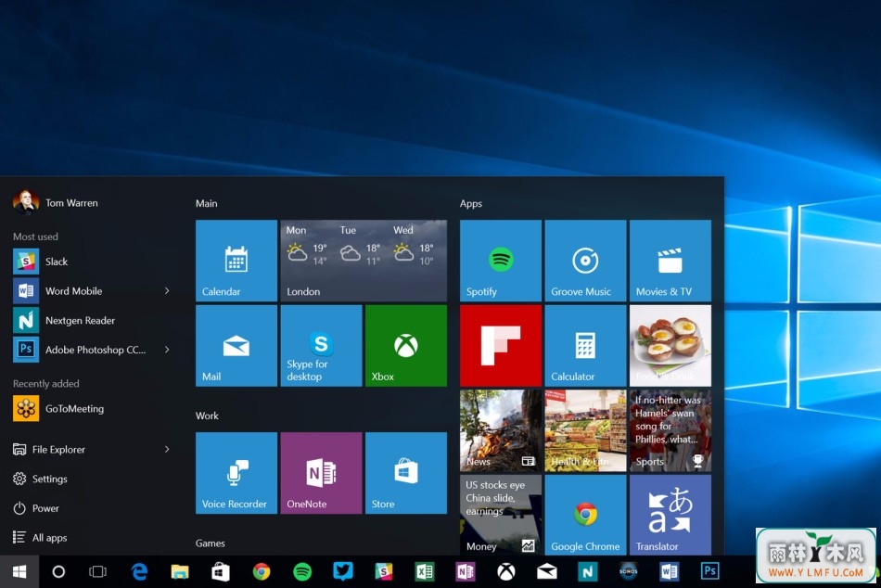This screenshot has width=881, height=588.
Task: Open the Mail tile
Action: tap(236, 346)
